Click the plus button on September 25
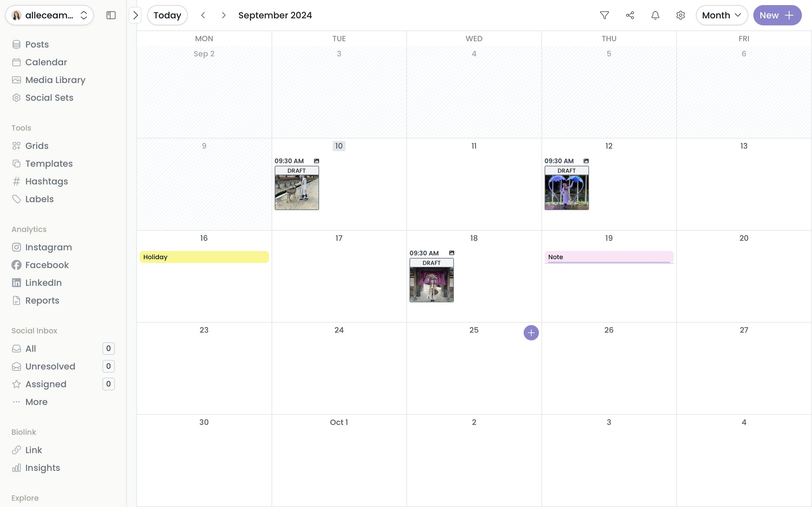Viewport: 812px width, 507px height. (x=531, y=333)
